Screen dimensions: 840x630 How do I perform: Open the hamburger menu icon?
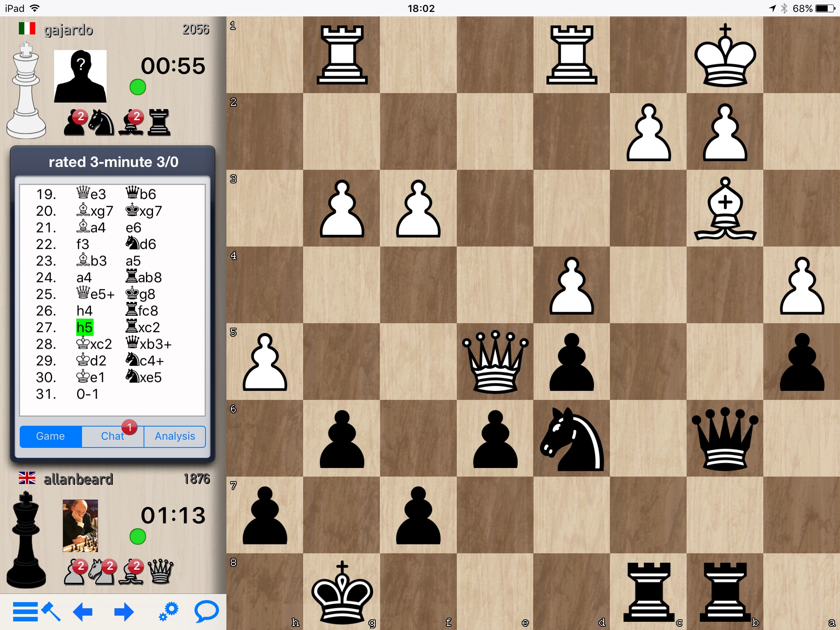click(25, 612)
